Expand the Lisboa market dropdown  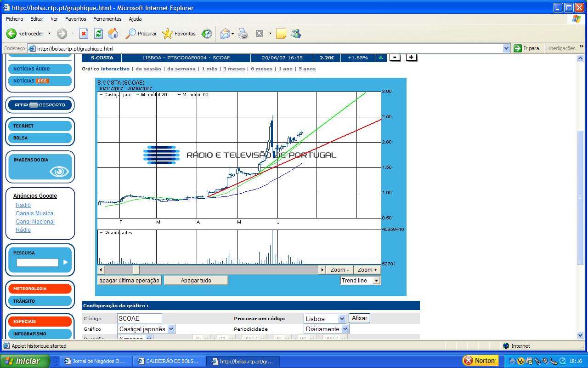[x=342, y=319]
